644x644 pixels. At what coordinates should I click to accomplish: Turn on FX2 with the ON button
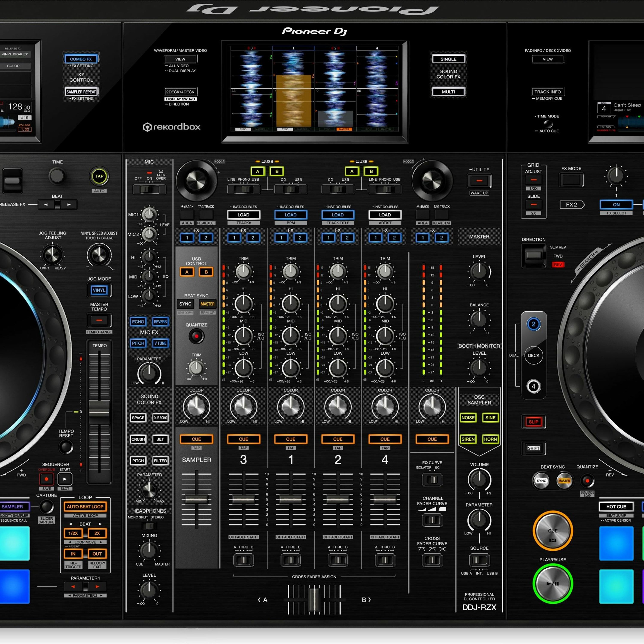click(616, 205)
